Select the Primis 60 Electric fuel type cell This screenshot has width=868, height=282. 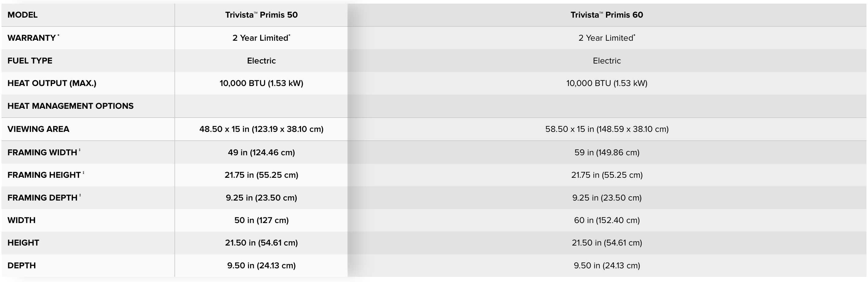tap(607, 61)
